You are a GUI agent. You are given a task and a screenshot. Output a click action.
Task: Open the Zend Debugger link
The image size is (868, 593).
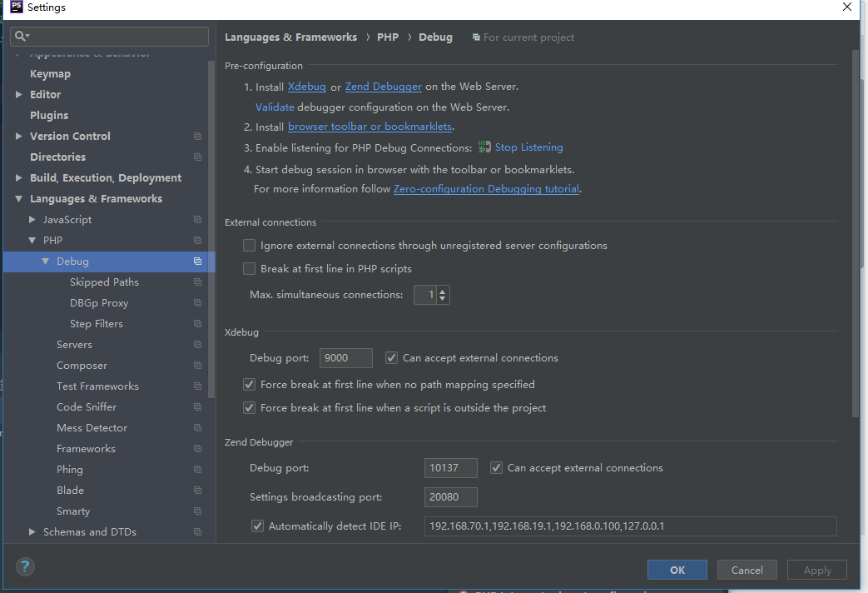pyautogui.click(x=384, y=87)
